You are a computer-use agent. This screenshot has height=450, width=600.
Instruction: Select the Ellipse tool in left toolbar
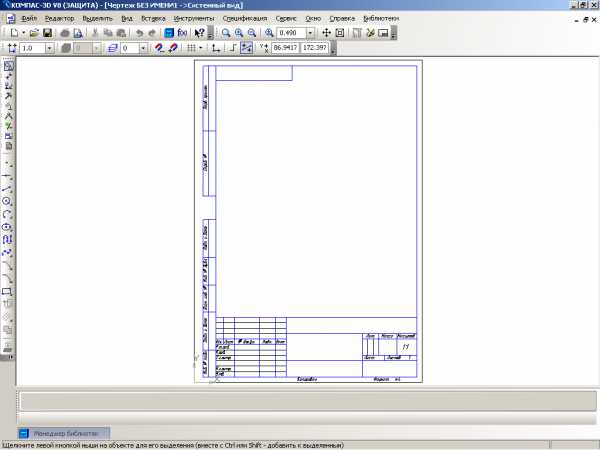pos(8,227)
